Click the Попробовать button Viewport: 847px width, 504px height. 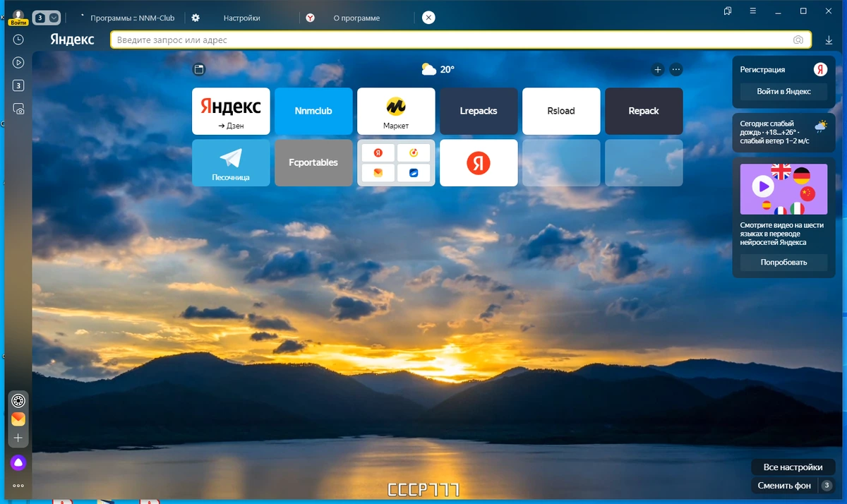(783, 262)
